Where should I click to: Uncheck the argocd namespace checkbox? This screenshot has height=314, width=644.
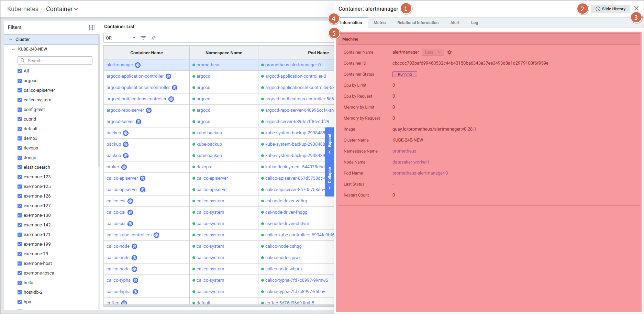(x=20, y=81)
